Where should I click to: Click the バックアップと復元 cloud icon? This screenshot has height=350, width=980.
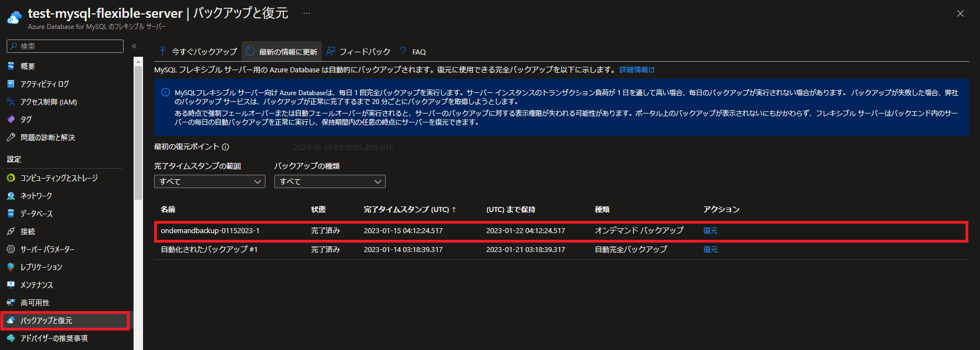pos(11,321)
